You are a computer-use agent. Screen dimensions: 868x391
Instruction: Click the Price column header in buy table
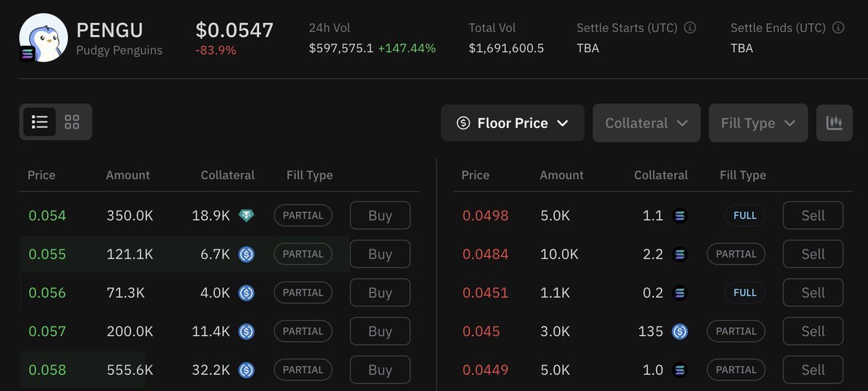(x=41, y=175)
